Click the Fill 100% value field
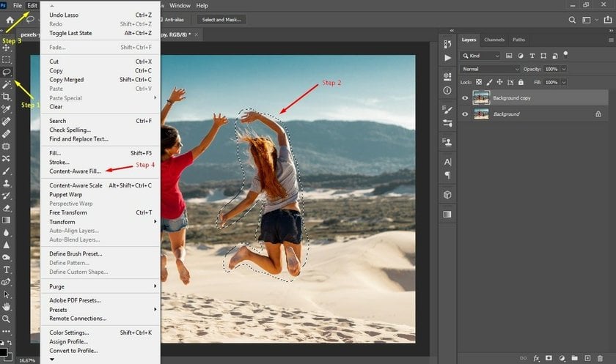The height and width of the screenshot is (364, 616). click(x=551, y=82)
